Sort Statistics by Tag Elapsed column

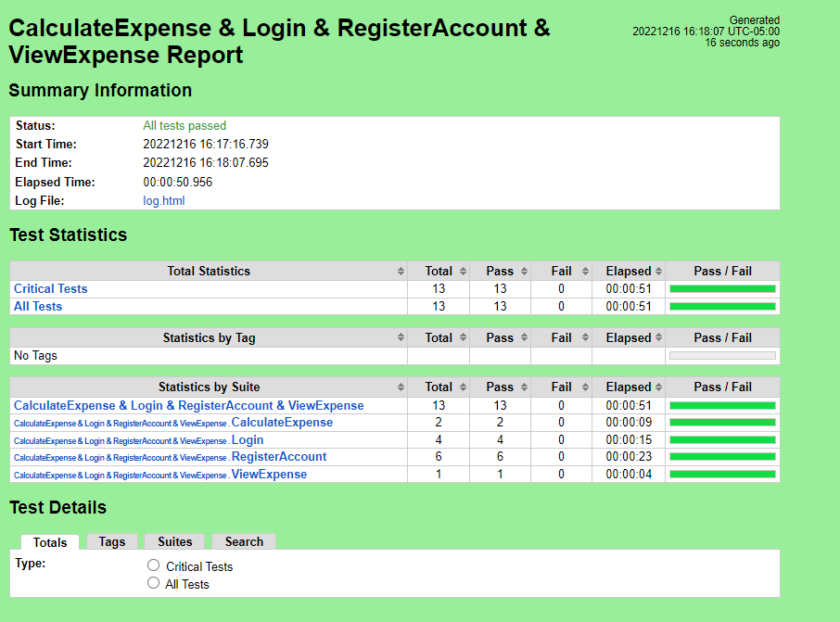coord(658,337)
